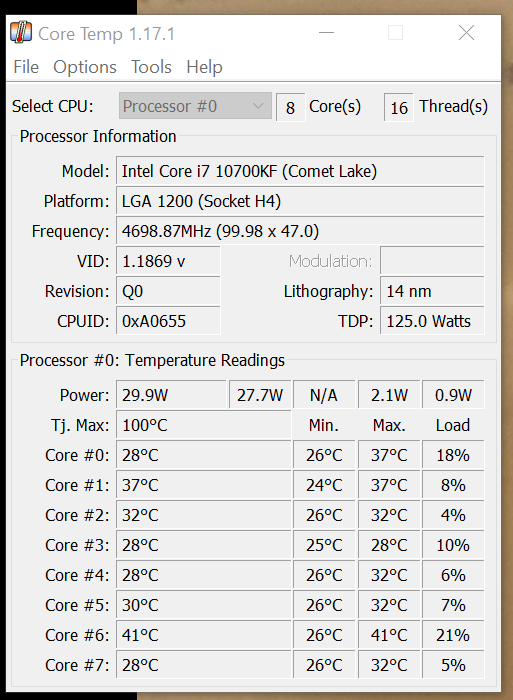Click the empty Modulation field
This screenshot has width=513, height=700.
432,261
